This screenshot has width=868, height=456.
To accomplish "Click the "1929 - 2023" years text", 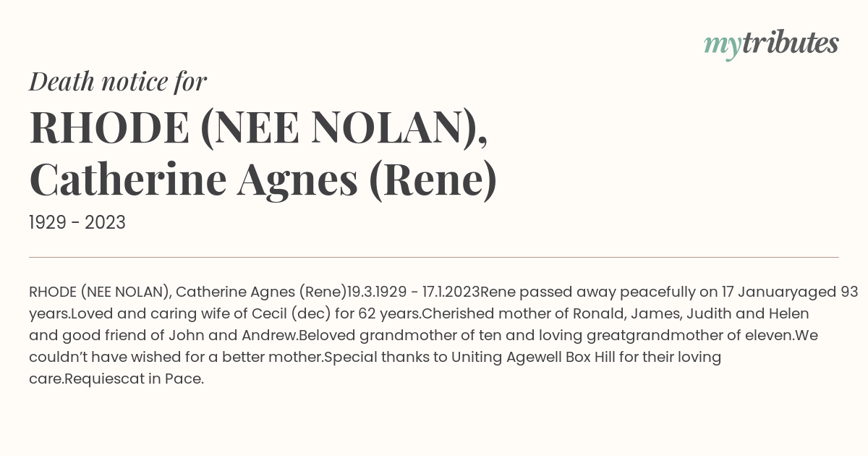I will pos(77,223).
